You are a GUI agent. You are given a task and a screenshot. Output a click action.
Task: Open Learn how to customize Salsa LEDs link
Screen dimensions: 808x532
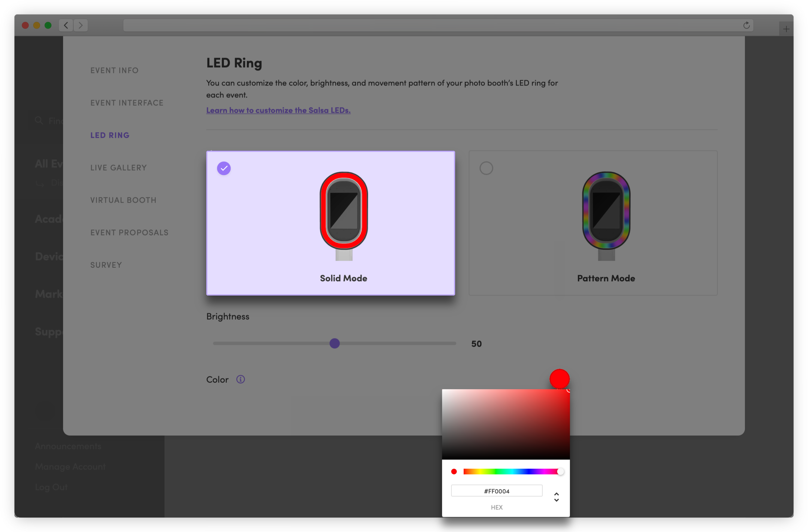click(x=278, y=110)
